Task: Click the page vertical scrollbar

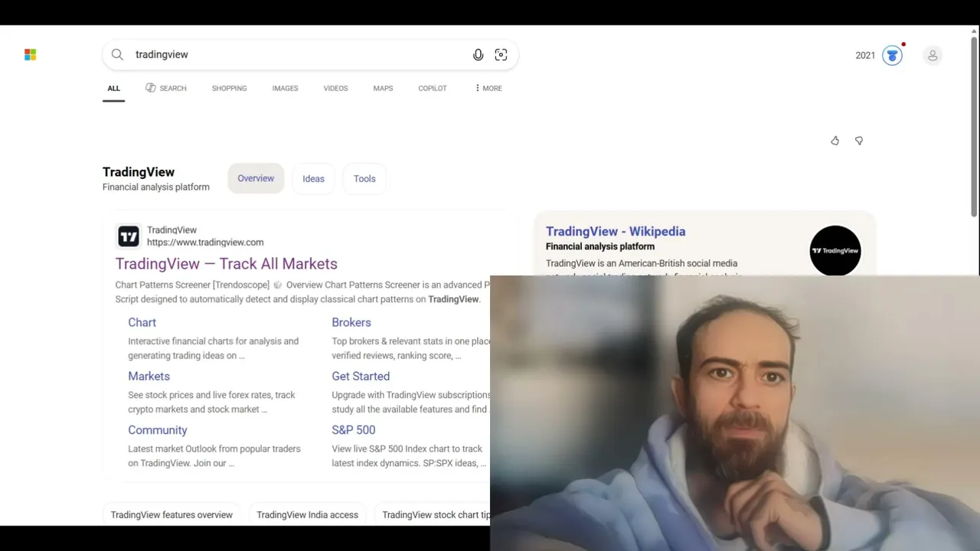Action: (975, 126)
